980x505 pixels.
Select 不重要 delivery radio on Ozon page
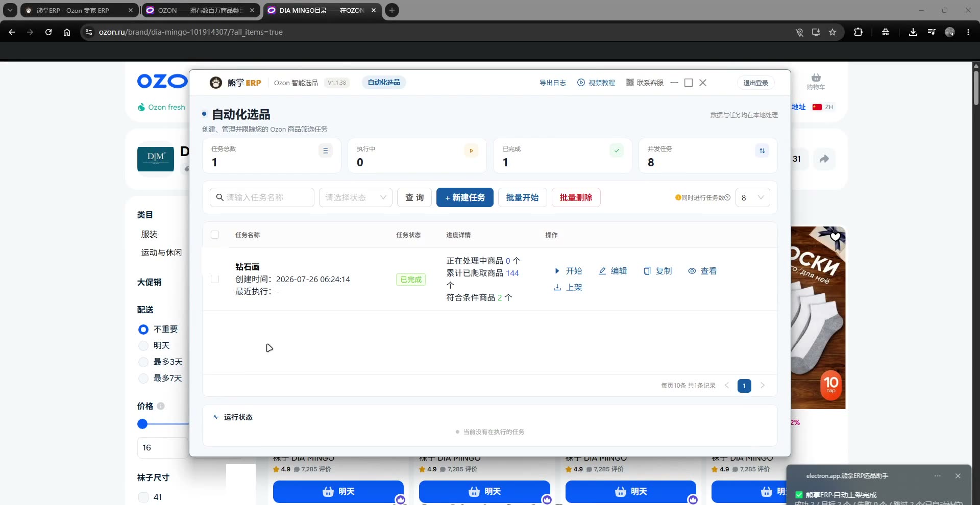pyautogui.click(x=143, y=330)
